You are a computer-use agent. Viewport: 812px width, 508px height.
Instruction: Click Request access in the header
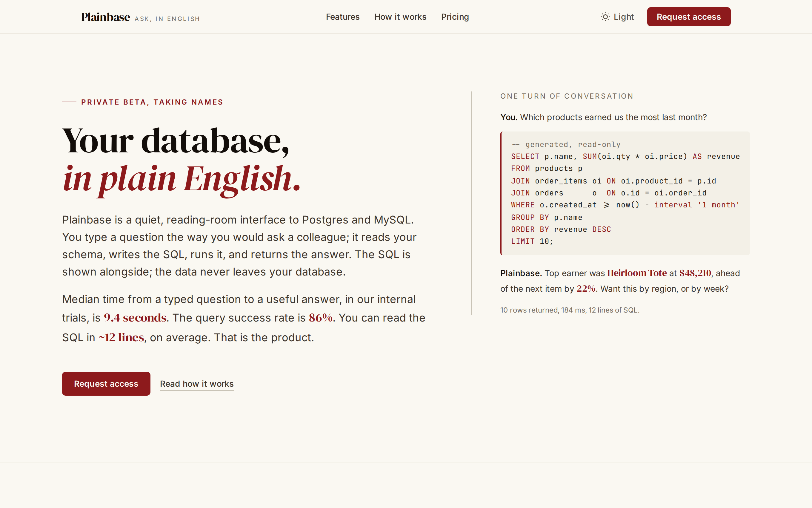tap(688, 17)
